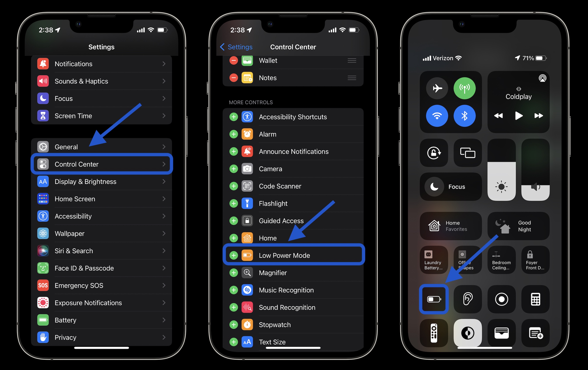Toggle Airplane Mode button
The height and width of the screenshot is (370, 588).
pyautogui.click(x=436, y=89)
